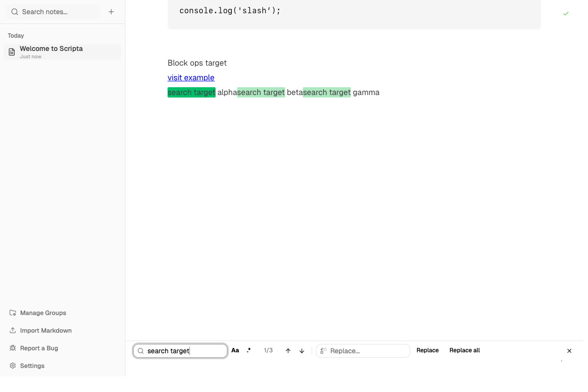This screenshot has width=588, height=392.
Task: Go to previous match with up arrow
Action: pos(288,351)
